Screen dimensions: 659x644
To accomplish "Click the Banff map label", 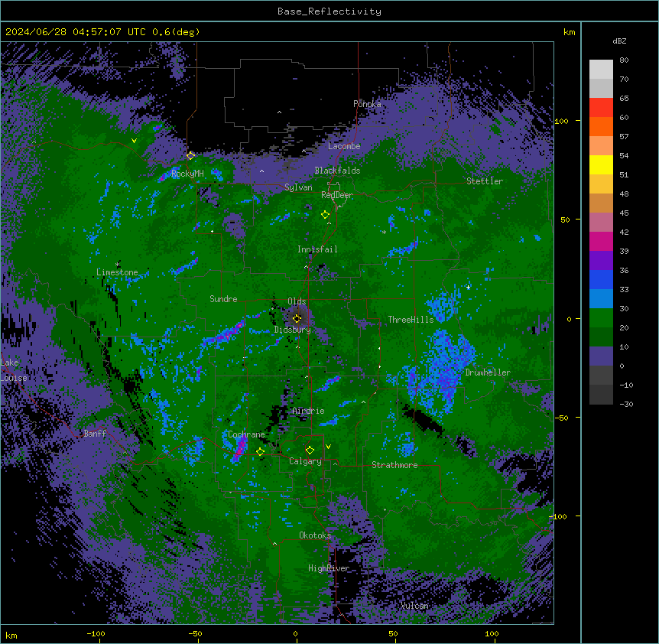I will point(95,434).
